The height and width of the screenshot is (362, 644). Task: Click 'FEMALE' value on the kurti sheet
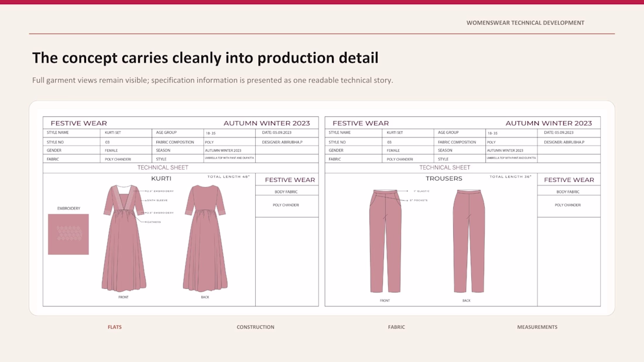pyautogui.click(x=111, y=151)
